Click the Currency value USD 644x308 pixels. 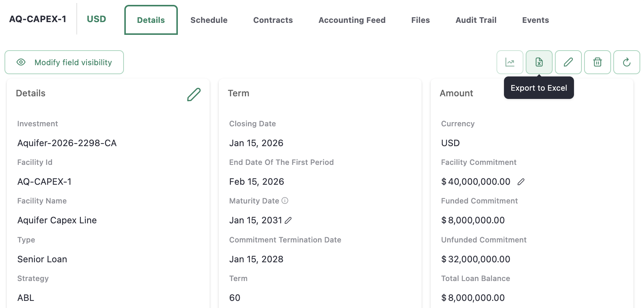click(x=450, y=143)
